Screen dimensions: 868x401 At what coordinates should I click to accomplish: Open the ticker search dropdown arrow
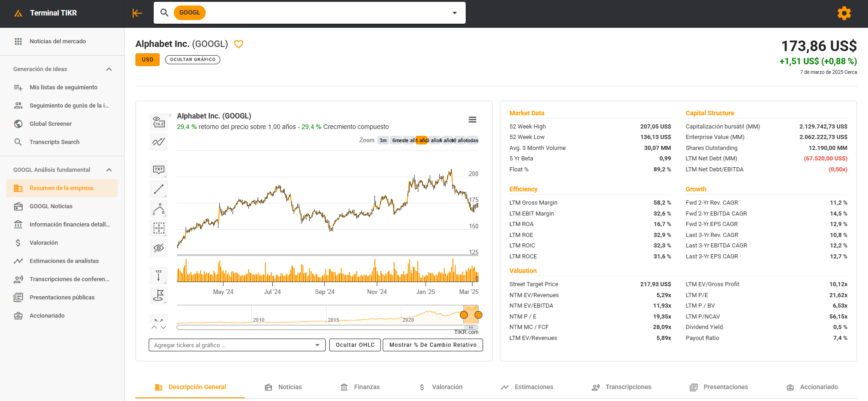(x=454, y=13)
